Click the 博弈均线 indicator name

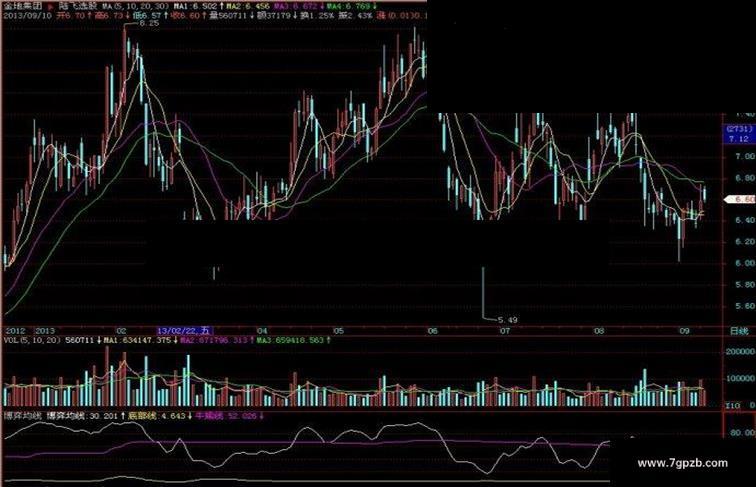click(x=23, y=416)
